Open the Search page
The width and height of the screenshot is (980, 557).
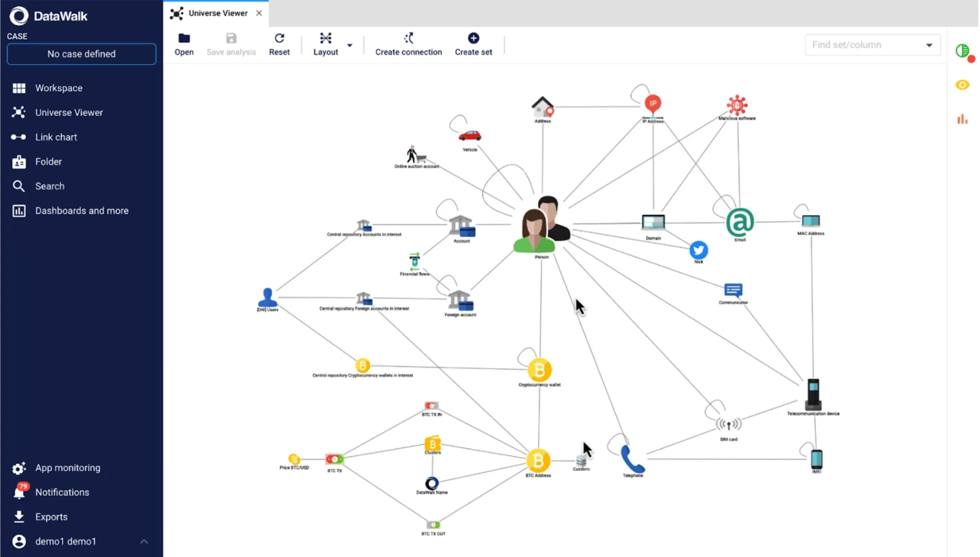(x=50, y=186)
